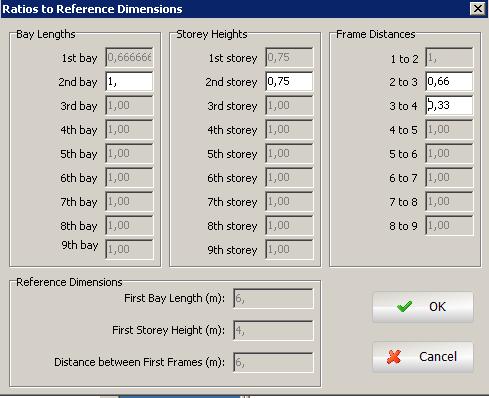Click the Distance between First Frames field
This screenshot has width=489, height=398.
(273, 363)
